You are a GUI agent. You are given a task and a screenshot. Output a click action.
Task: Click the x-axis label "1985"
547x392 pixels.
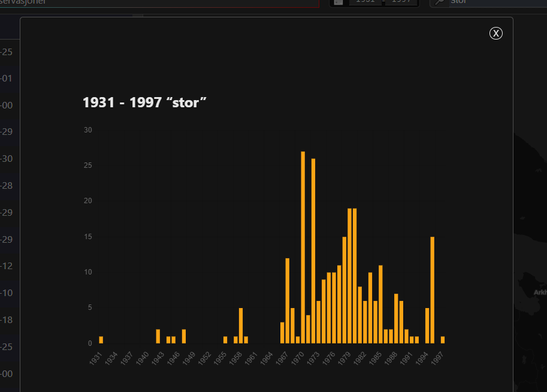point(376,358)
